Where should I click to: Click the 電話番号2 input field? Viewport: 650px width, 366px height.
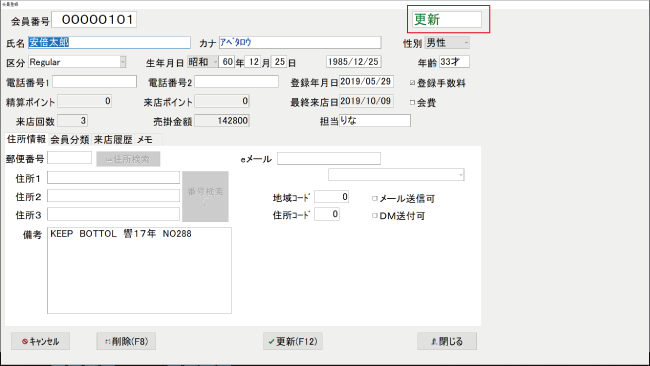(237, 82)
